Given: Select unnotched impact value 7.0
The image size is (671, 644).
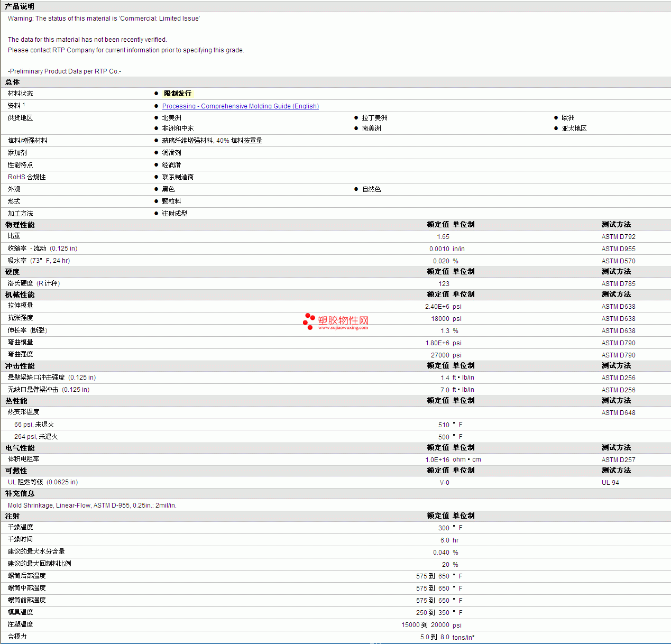Looking at the screenshot, I should [x=445, y=390].
